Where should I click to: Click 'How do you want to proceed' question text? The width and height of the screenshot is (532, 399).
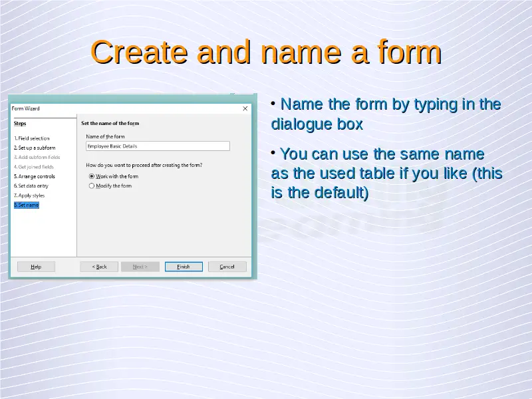pyautogui.click(x=144, y=165)
